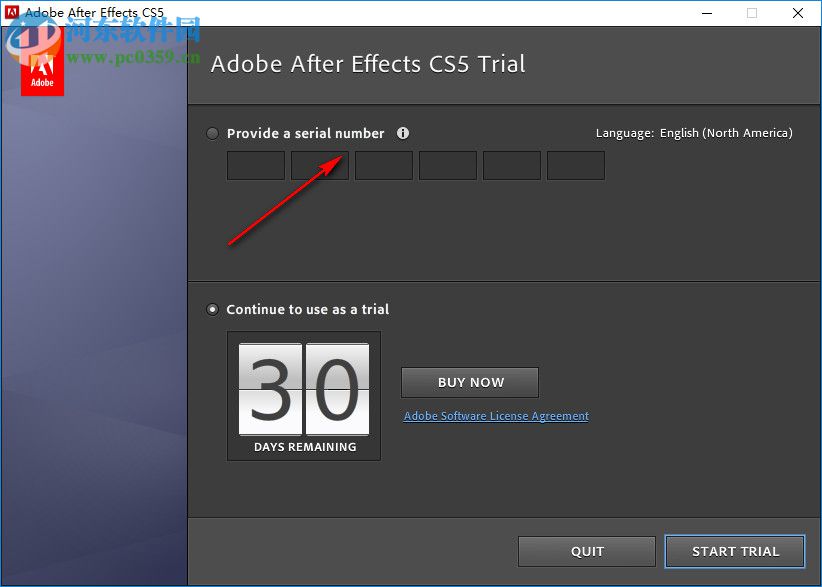Click the second serial number box
Image resolution: width=822 pixels, height=587 pixels.
click(319, 165)
